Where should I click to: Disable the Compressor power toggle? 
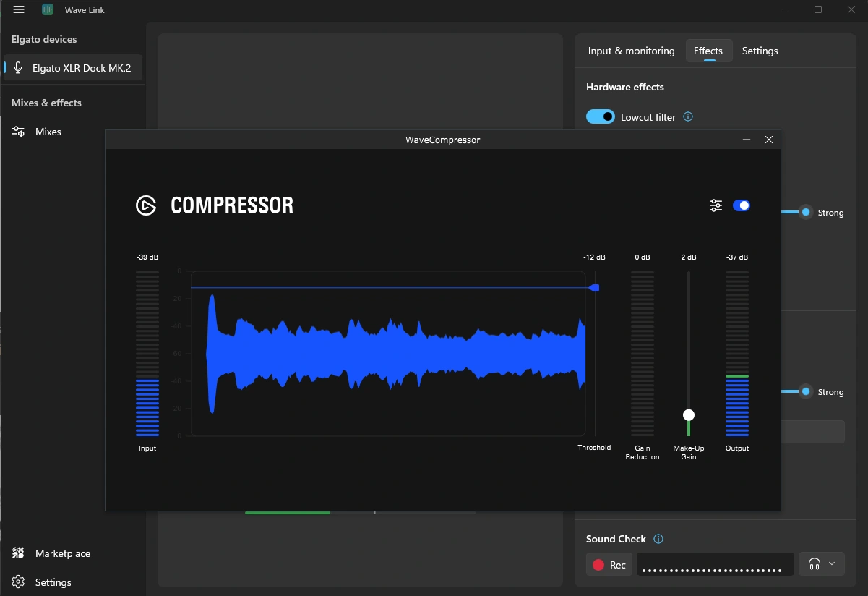coord(742,205)
